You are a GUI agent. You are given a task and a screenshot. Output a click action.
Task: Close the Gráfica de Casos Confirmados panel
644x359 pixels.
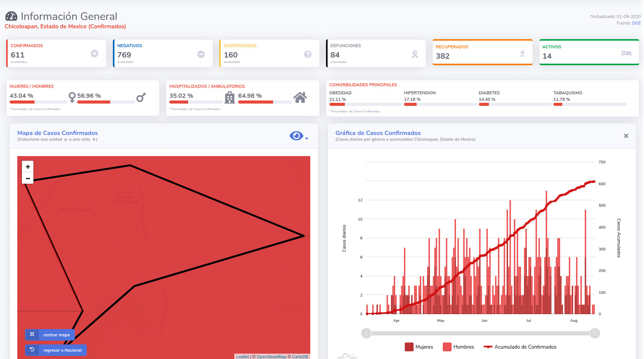point(626,136)
